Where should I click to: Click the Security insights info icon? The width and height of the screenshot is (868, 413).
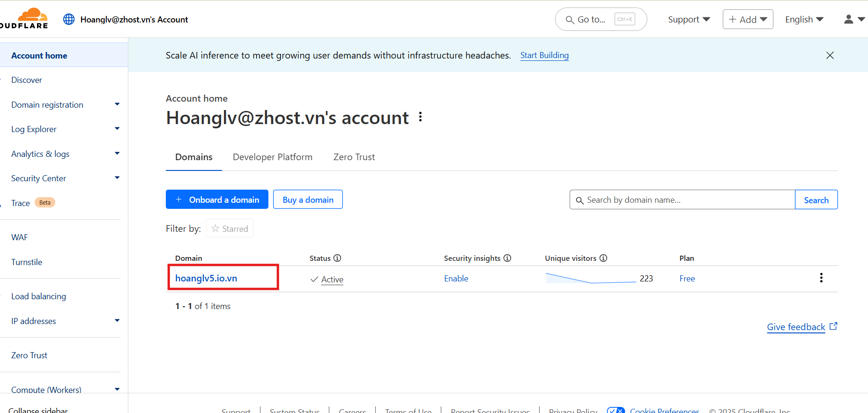(x=507, y=258)
